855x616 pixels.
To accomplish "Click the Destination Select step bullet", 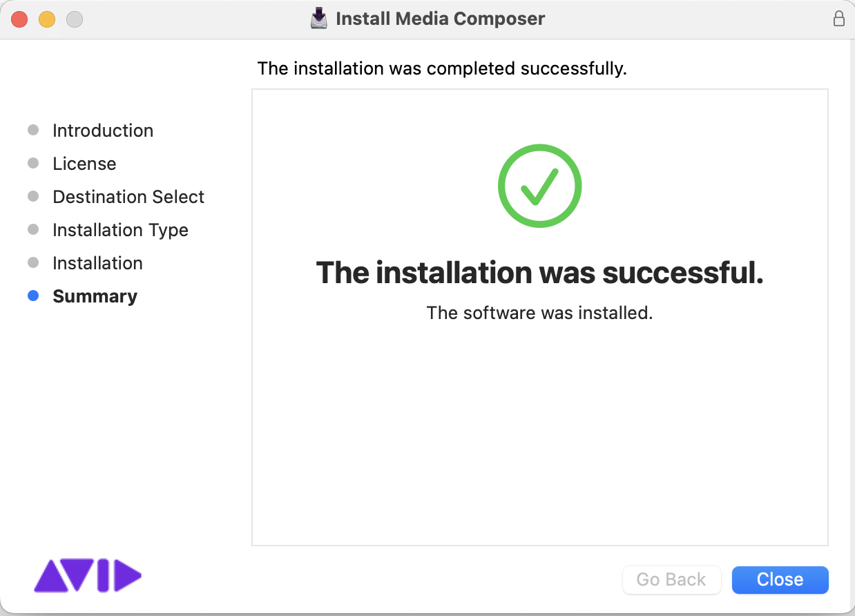I will [33, 197].
